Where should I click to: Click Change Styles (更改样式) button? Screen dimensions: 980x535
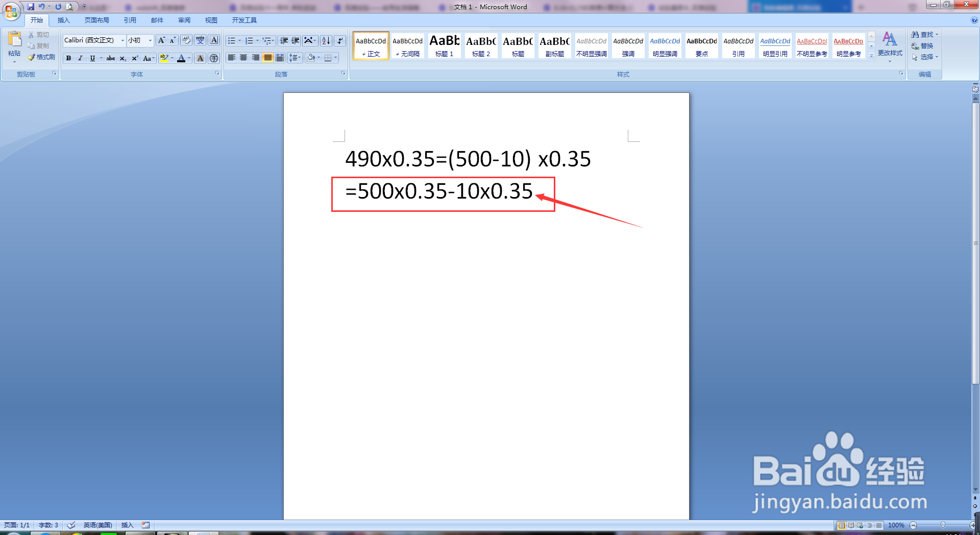point(890,46)
